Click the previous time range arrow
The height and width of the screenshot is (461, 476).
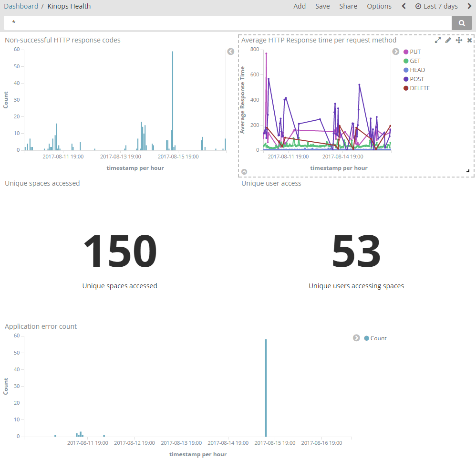(x=404, y=6)
